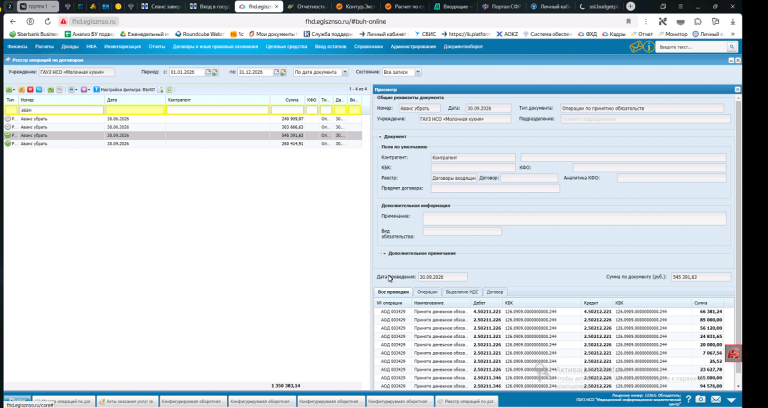Select the row with sum 240 909,87

(x=183, y=119)
